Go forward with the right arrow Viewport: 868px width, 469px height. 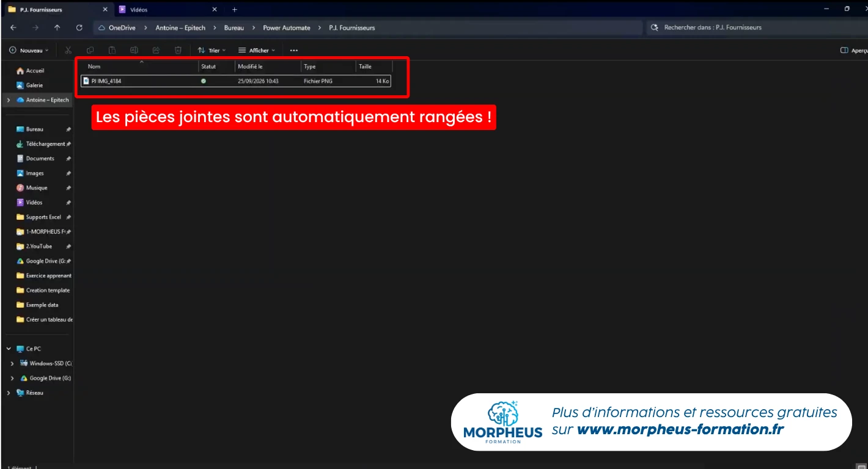35,27
